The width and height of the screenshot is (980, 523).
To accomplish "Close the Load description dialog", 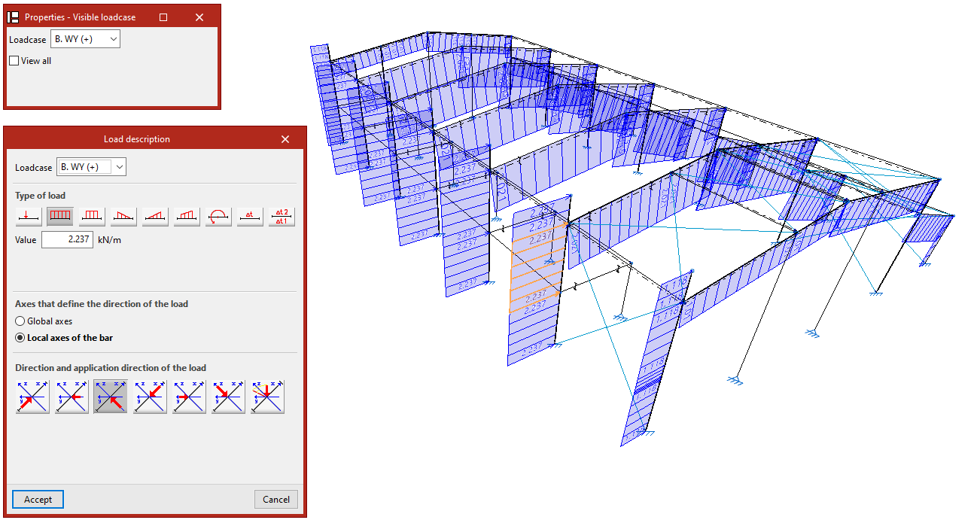I will click(285, 139).
